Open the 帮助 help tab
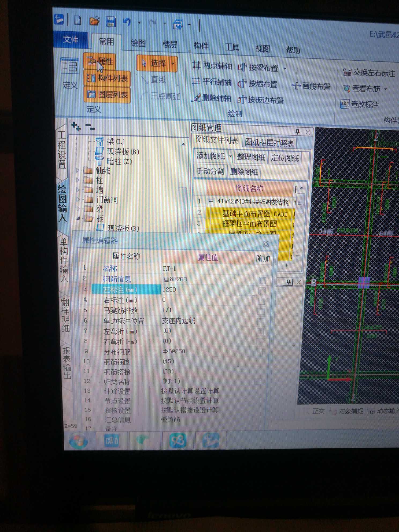This screenshot has height=532, width=399. [293, 50]
